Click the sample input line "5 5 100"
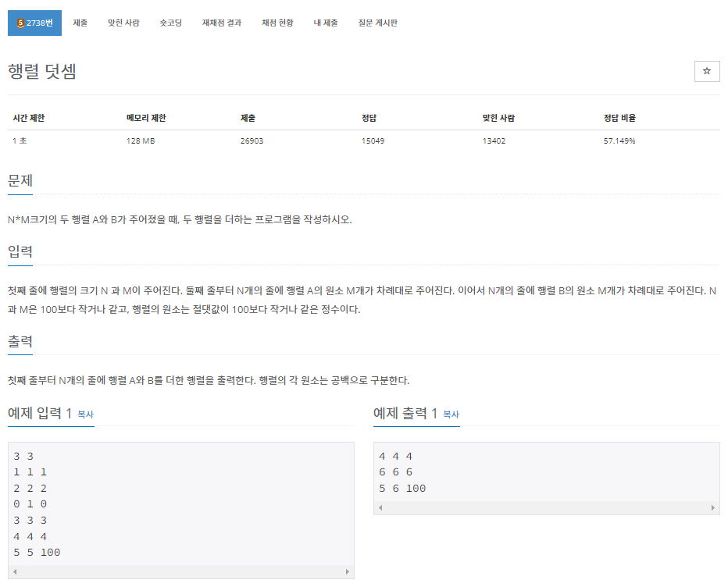This screenshot has width=728, height=587. [37, 552]
